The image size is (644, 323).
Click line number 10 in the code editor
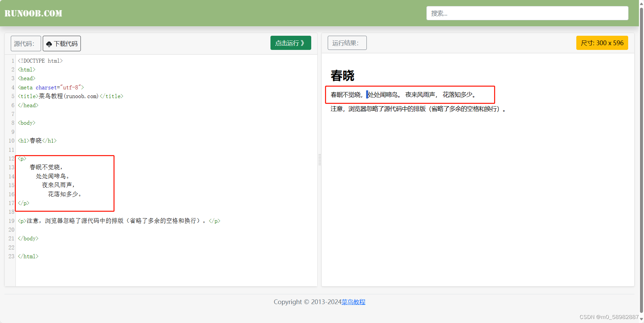pos(11,141)
